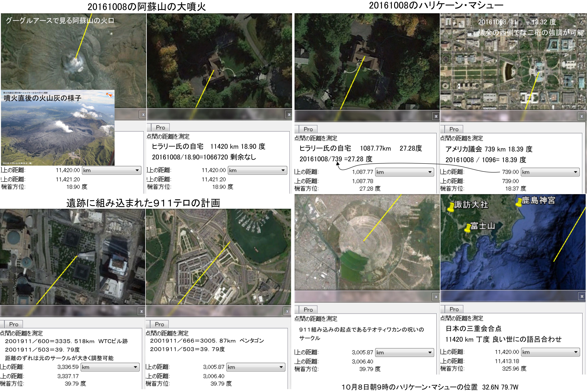
Task: Select the Pro tab above WTCビル跡 measurement
Action: (x=14, y=324)
